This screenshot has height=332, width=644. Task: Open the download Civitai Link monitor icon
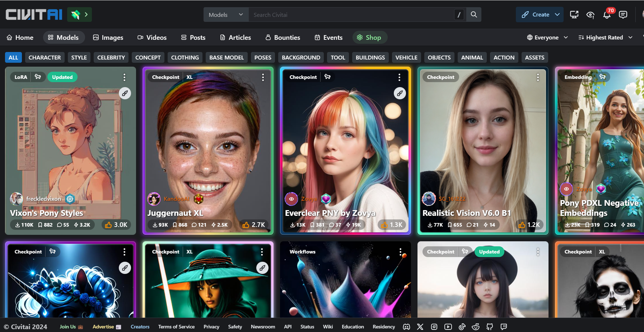[574, 15]
